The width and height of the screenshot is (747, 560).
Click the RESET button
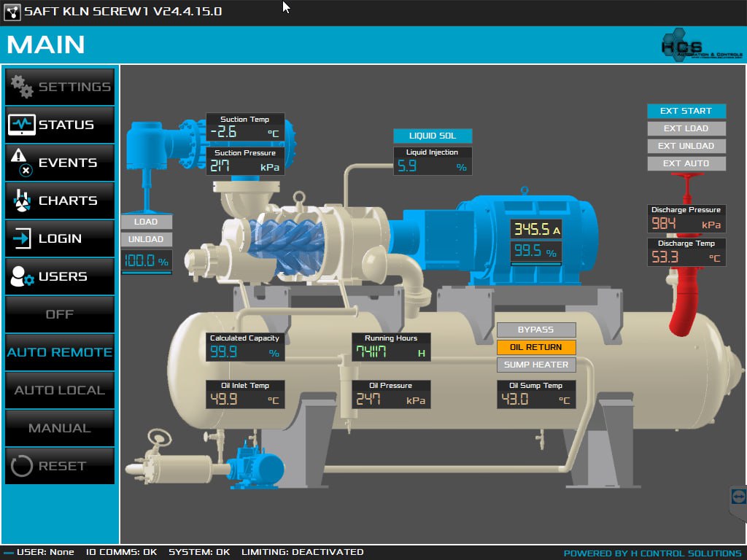click(60, 466)
